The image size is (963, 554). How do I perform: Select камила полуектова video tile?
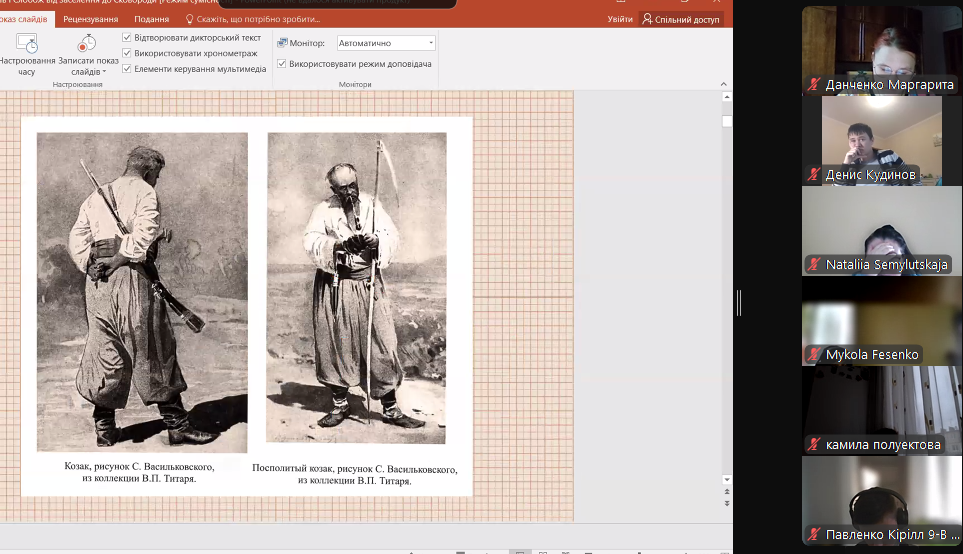point(881,410)
